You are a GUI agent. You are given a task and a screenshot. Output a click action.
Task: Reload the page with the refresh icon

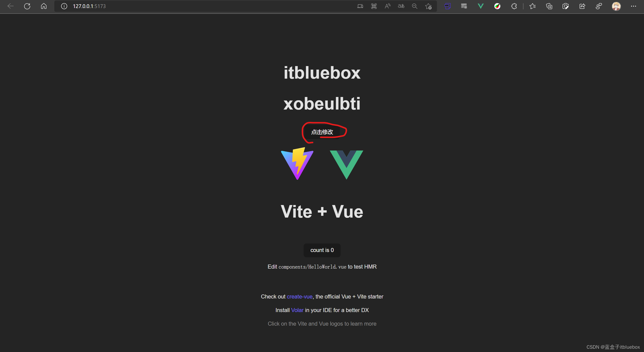[x=27, y=6]
